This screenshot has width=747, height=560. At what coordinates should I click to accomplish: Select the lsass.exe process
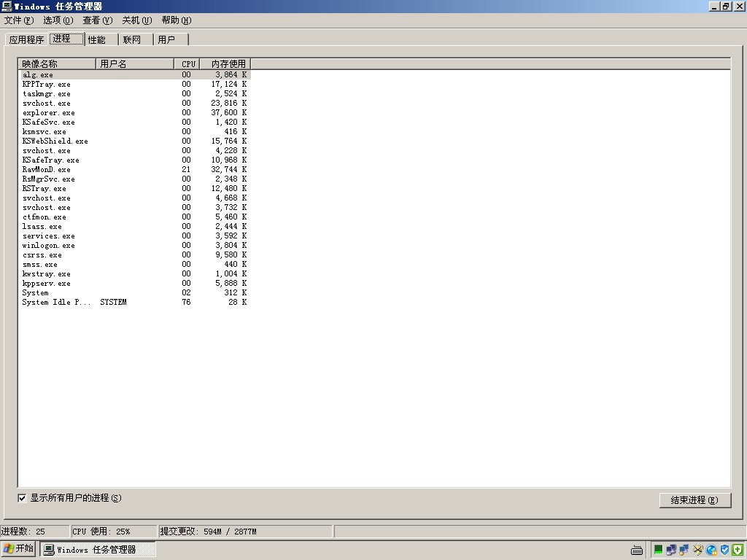coord(135,226)
